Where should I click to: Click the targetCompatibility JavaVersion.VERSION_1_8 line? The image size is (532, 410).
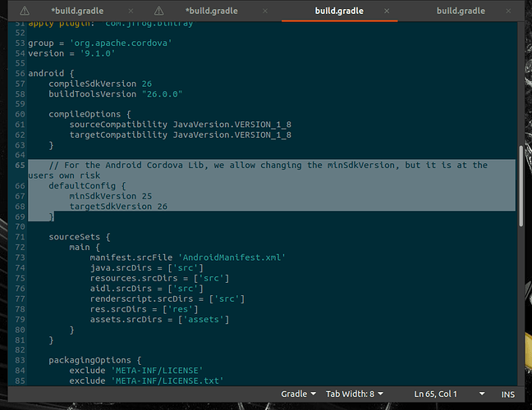[180, 134]
